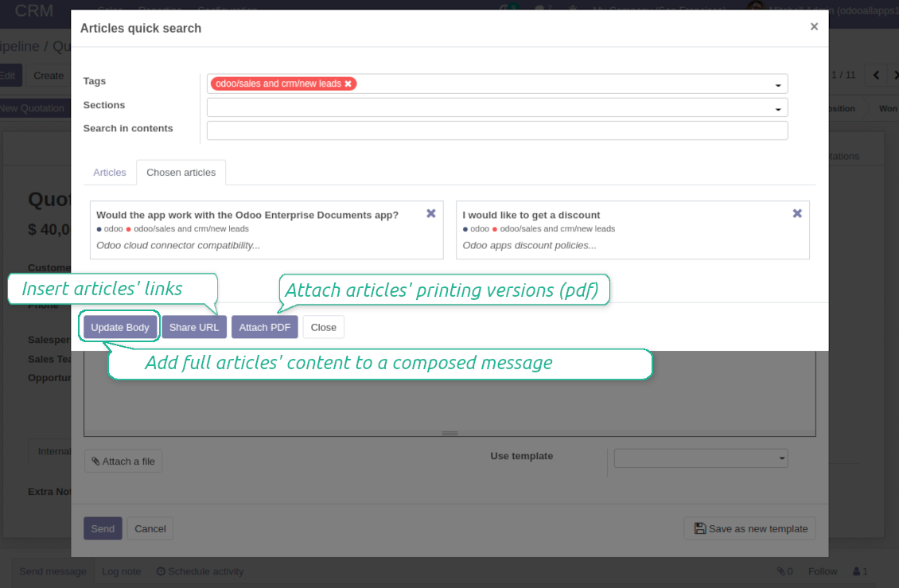
Task: Select the Chosen articles tab
Action: click(x=181, y=173)
